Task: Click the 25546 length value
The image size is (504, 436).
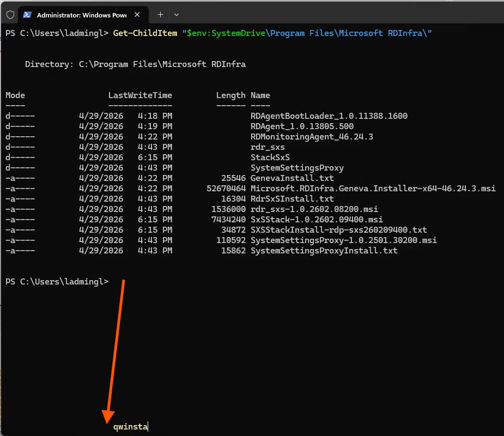Action: 233,178
